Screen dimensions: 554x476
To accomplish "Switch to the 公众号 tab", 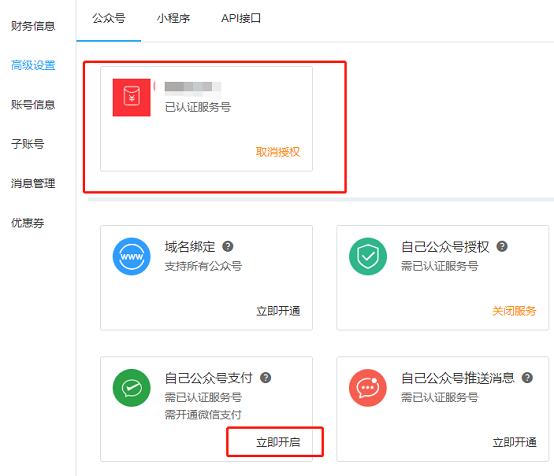I will 108,18.
